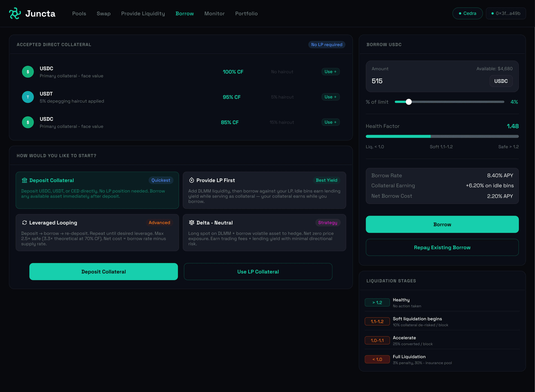Screen dimensions: 535x392
Task: Select the Deposit Collateral start option card
Action: pos(97,190)
